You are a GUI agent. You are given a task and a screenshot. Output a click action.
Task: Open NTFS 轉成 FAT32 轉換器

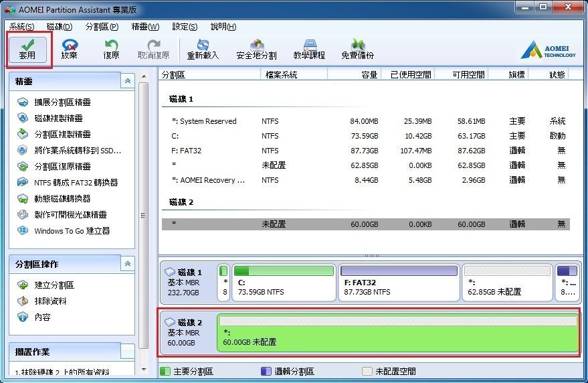tap(68, 183)
